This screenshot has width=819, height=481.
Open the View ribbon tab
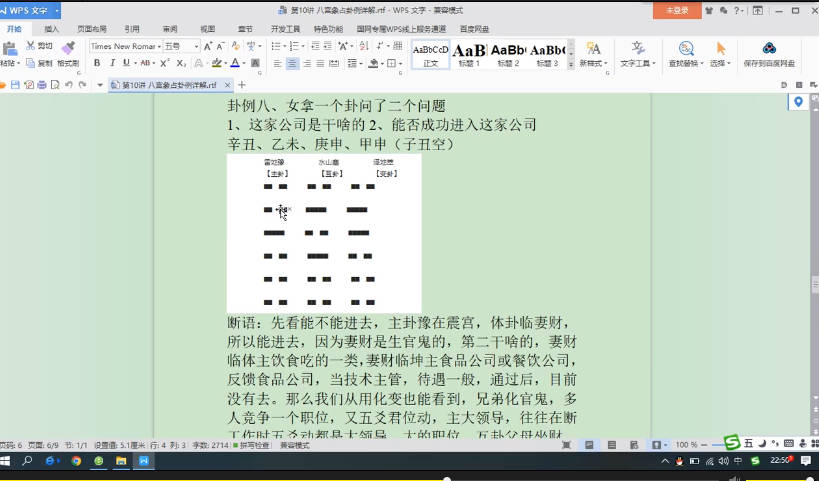[x=207, y=29]
